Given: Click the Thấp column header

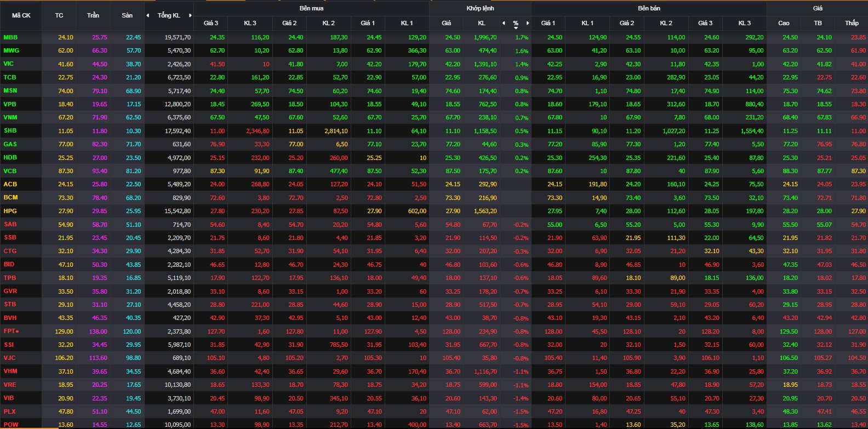Looking at the screenshot, I should (x=852, y=23).
